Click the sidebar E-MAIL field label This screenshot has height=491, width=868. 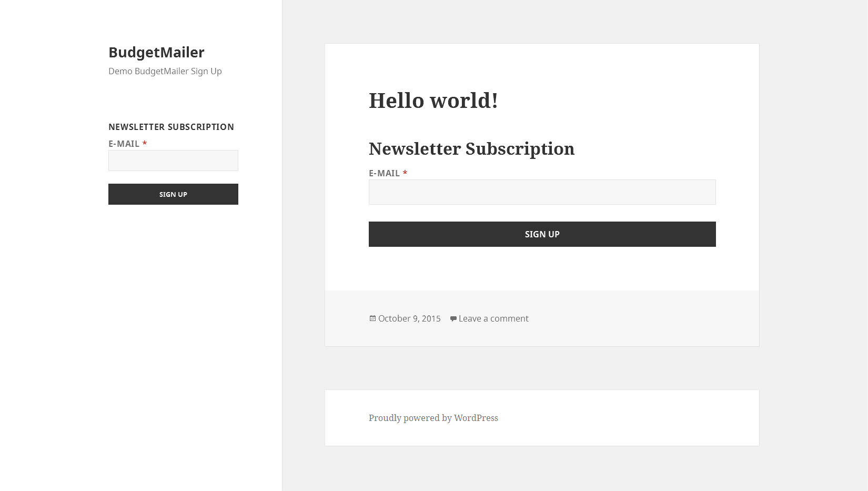point(124,144)
